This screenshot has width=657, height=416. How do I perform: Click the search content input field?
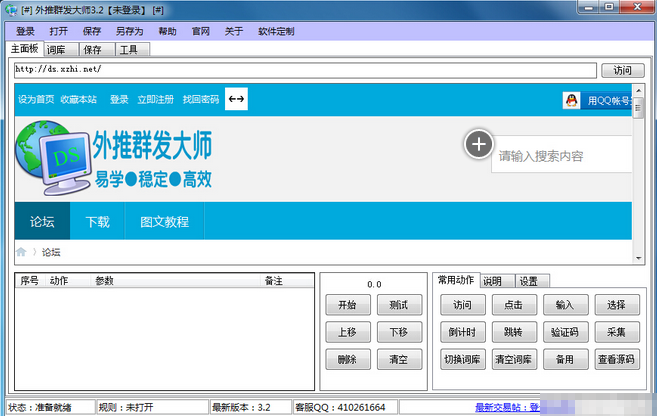(560, 155)
